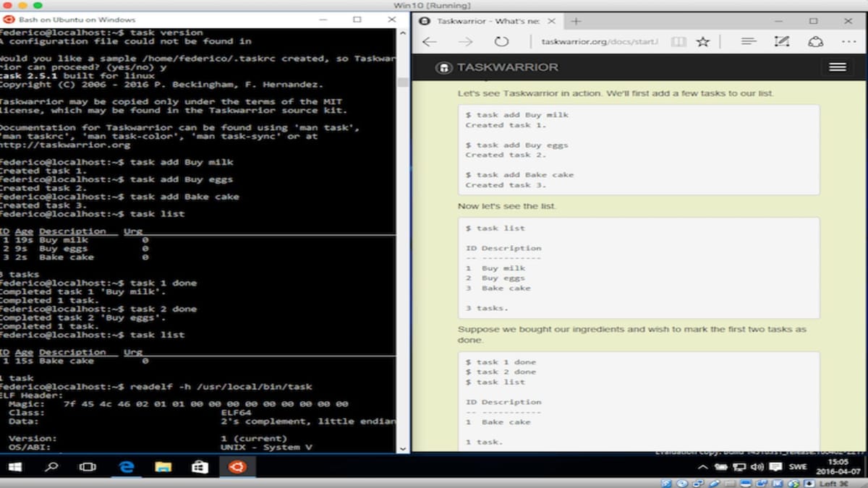Refresh the taskwarrior.org page

coord(502,42)
